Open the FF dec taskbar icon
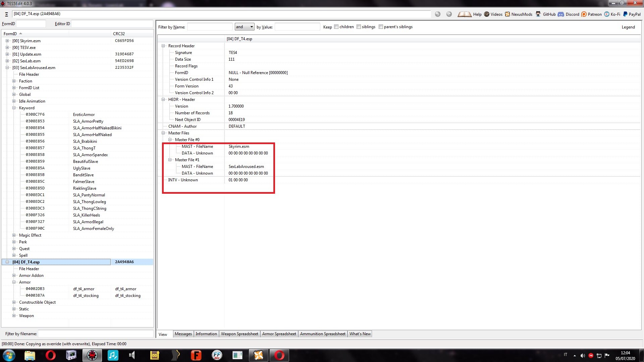Image resolution: width=644 pixels, height=362 pixels. click(217, 355)
